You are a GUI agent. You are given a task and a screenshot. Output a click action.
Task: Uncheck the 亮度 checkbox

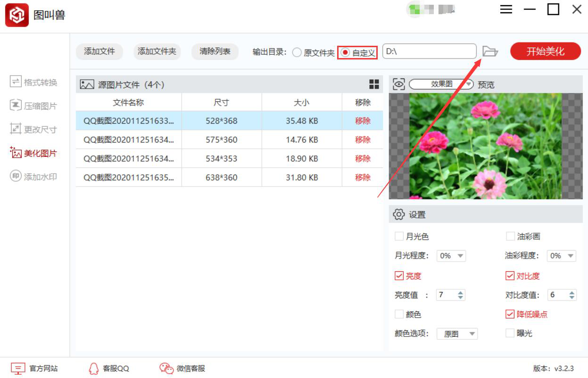[399, 276]
